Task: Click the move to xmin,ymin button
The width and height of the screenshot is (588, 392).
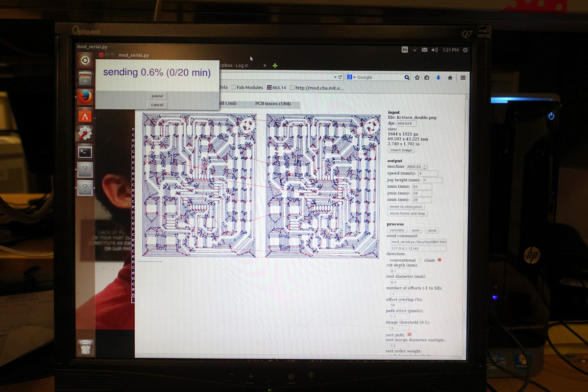Action: 406,207
